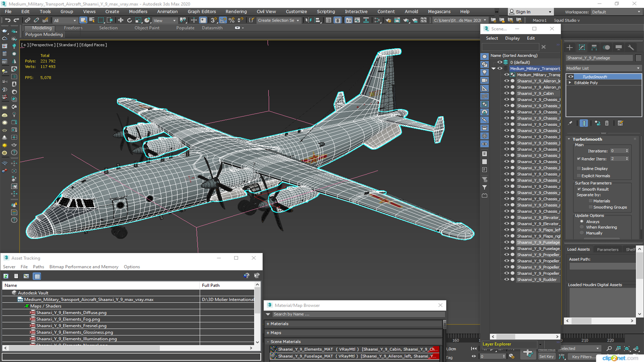Open the Hierarchy tab in command panel
This screenshot has width=644, height=362.
coord(594,47)
